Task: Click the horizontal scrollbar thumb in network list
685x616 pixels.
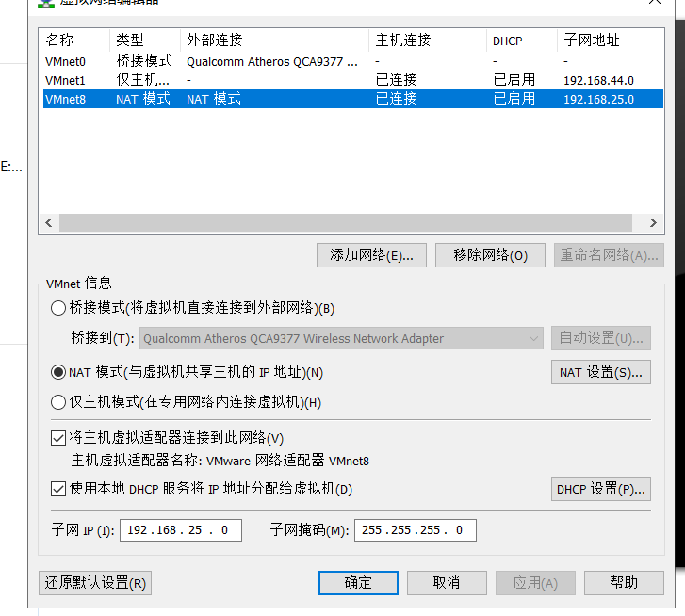Action: [346, 222]
